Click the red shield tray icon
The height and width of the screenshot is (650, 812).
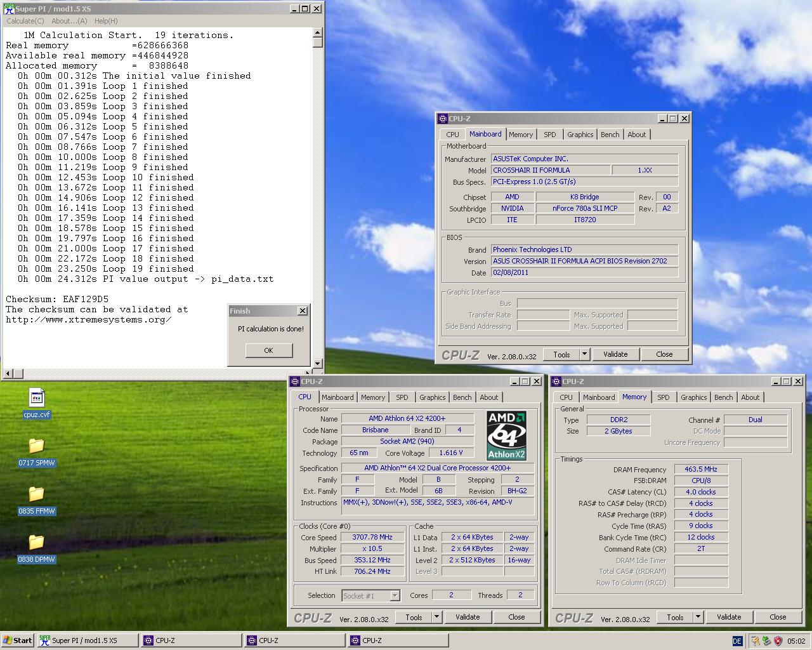[778, 641]
